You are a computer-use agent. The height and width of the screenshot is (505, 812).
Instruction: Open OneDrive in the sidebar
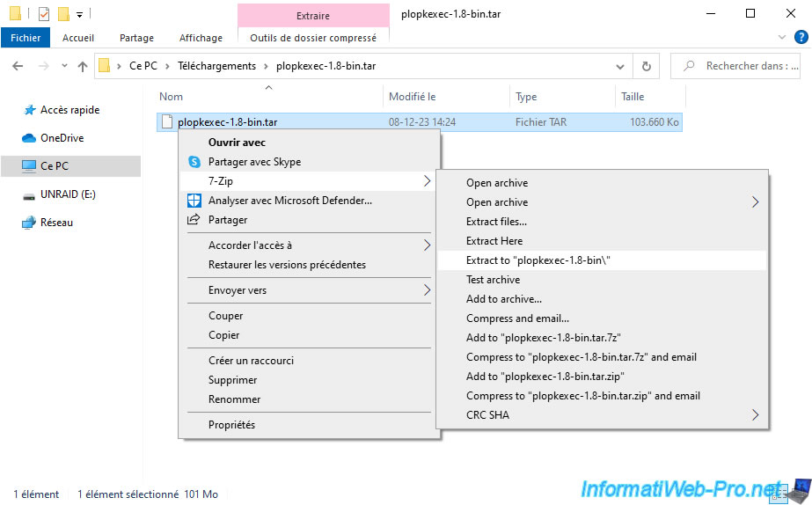[x=62, y=138]
